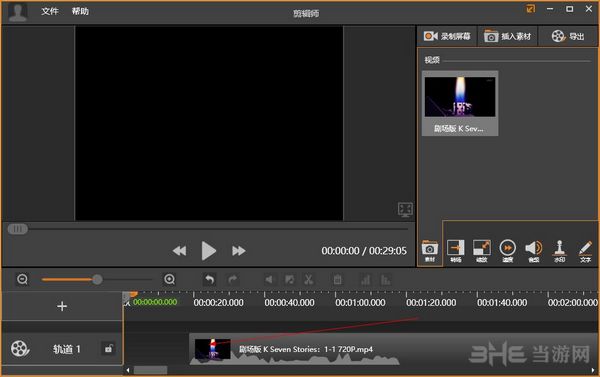This screenshot has height=377, width=600.
Task: Click the 00:01:40.000 ruler mark
Action: pyautogui.click(x=502, y=303)
